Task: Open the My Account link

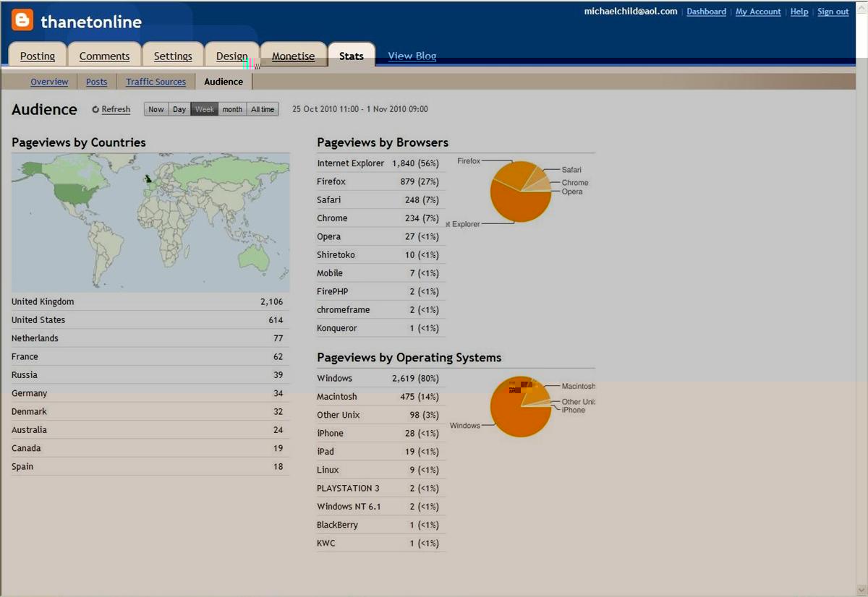Action: pos(758,12)
